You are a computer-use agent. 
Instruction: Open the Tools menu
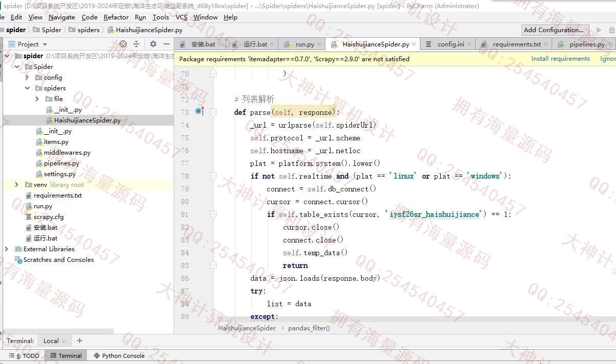[161, 17]
